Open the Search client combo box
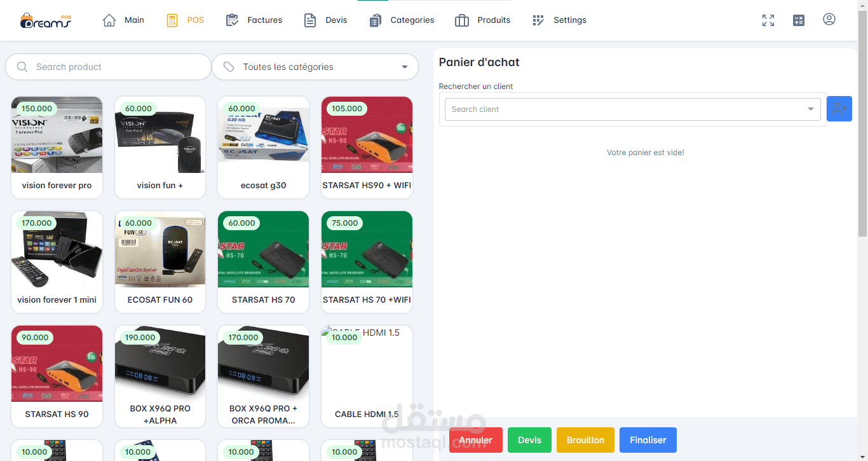Image resolution: width=868 pixels, height=461 pixels. pos(633,109)
